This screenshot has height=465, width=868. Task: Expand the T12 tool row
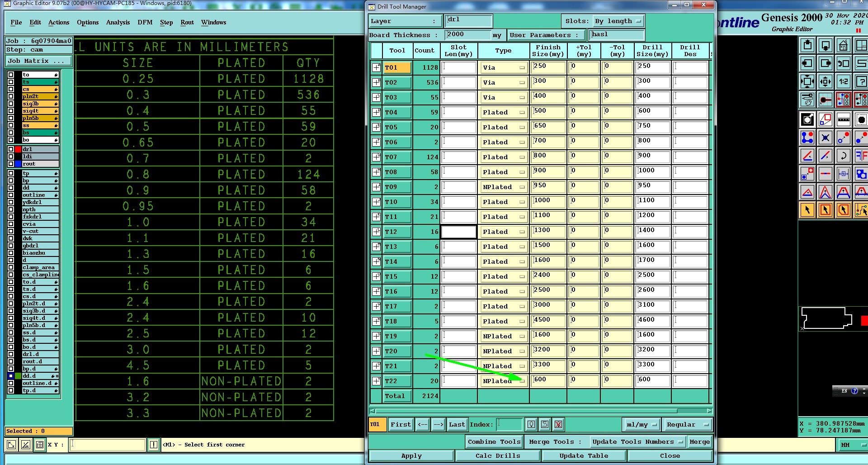point(376,232)
